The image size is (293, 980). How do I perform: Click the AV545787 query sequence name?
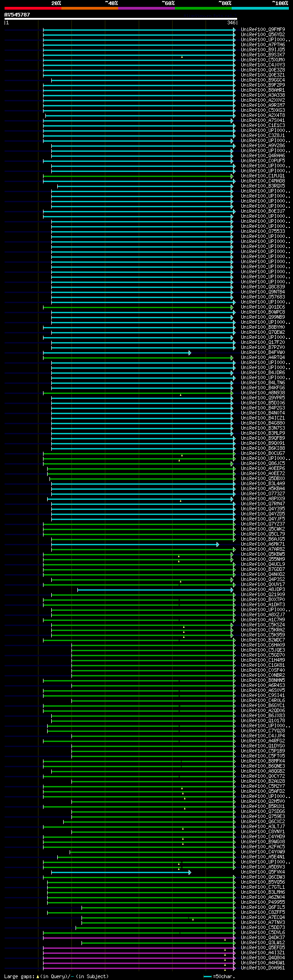click(x=17, y=15)
